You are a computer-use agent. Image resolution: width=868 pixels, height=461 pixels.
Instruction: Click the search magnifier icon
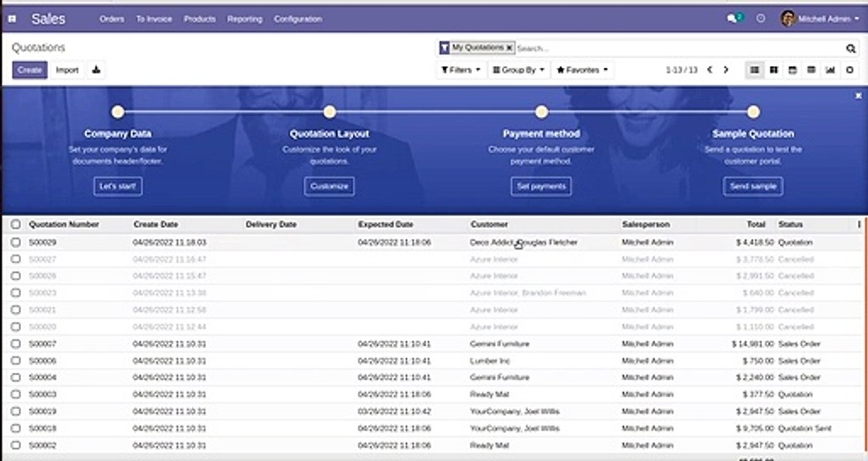[x=851, y=48]
